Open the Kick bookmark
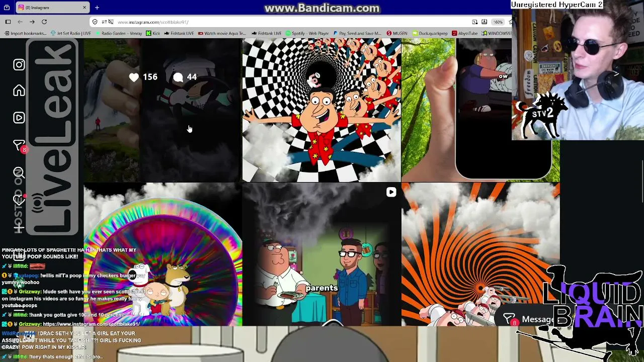 (x=153, y=33)
